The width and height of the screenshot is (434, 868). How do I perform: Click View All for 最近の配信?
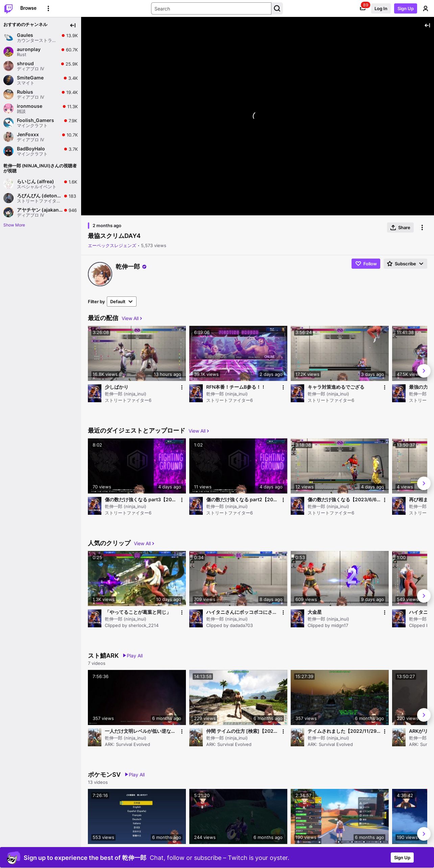click(x=132, y=318)
